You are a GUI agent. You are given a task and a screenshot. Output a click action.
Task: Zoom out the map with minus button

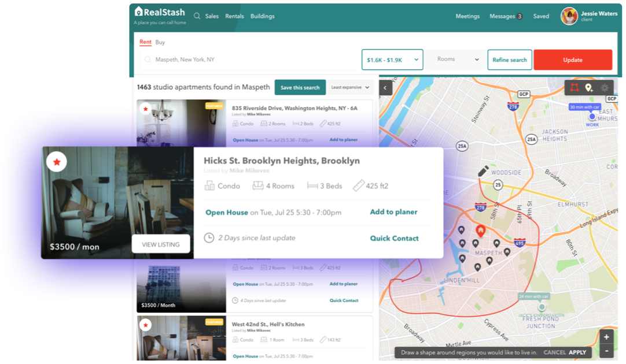pyautogui.click(x=606, y=351)
